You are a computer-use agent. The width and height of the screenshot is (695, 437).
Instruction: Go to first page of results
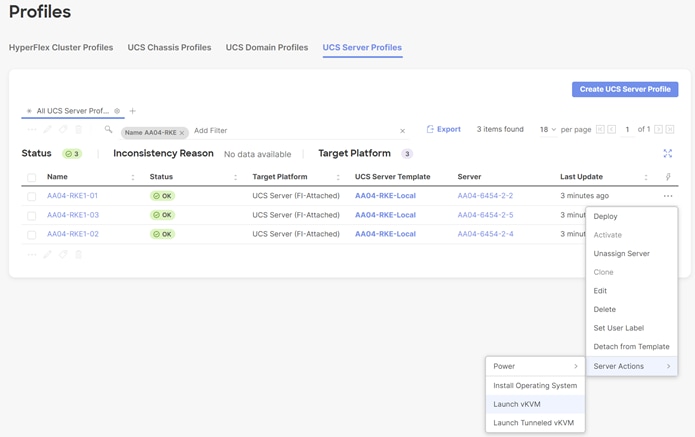click(x=600, y=129)
